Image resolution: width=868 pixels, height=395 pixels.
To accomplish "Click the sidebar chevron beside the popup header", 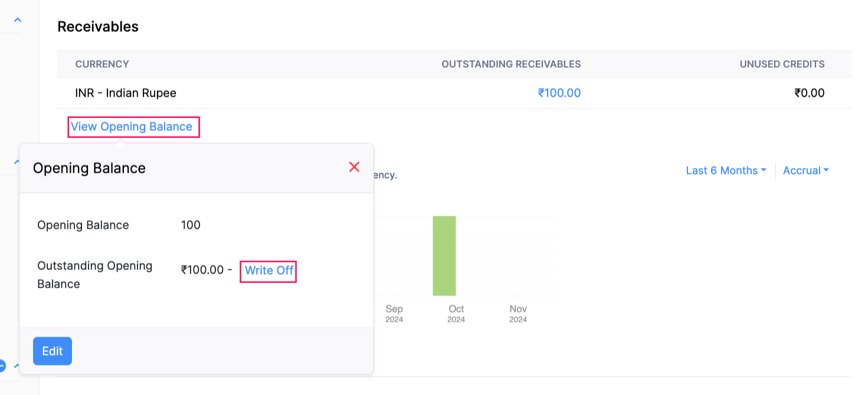I will (17, 161).
